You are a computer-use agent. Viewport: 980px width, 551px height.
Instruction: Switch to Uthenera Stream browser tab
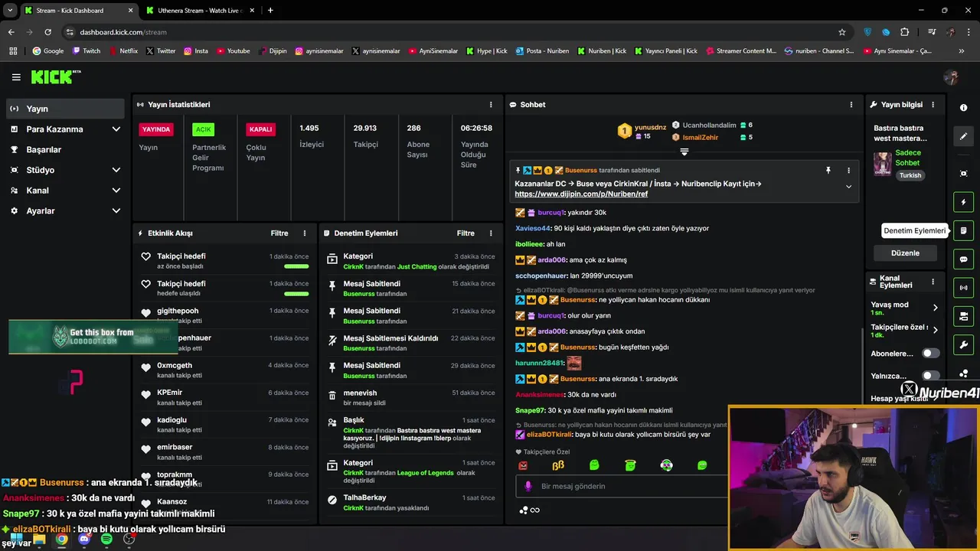pyautogui.click(x=199, y=11)
